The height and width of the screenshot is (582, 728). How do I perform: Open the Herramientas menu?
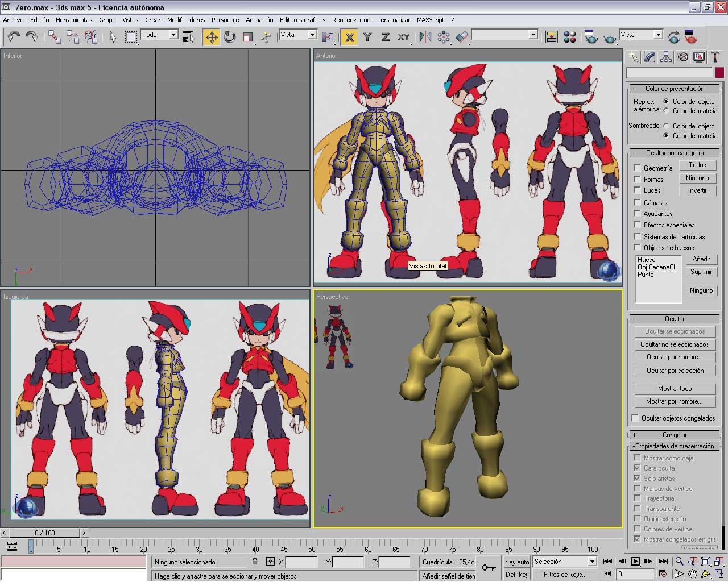click(x=74, y=20)
